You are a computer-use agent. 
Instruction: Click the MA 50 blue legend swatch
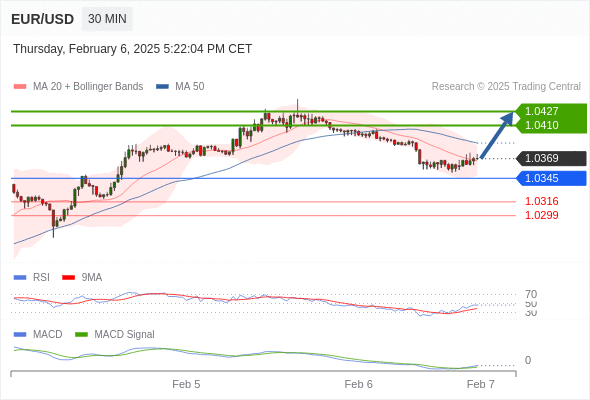click(162, 87)
